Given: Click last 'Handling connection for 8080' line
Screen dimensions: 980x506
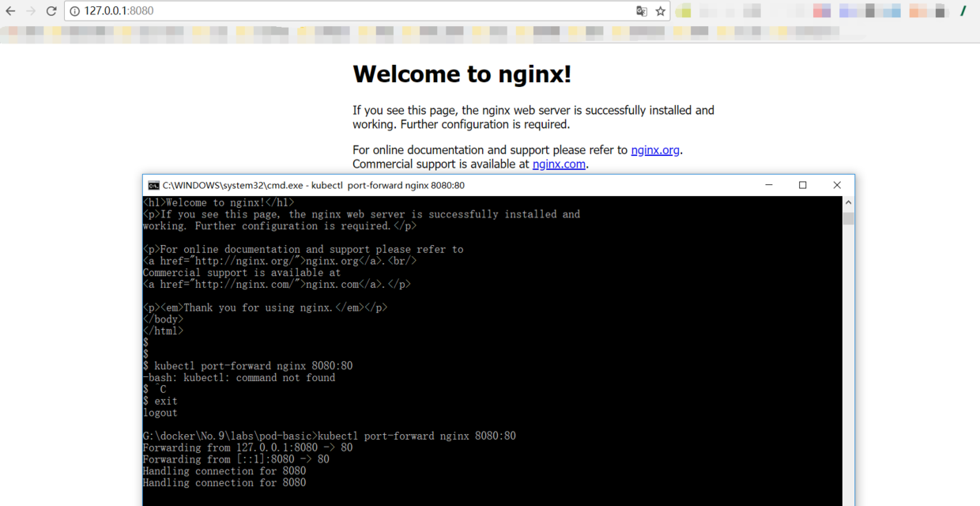Looking at the screenshot, I should click(224, 483).
